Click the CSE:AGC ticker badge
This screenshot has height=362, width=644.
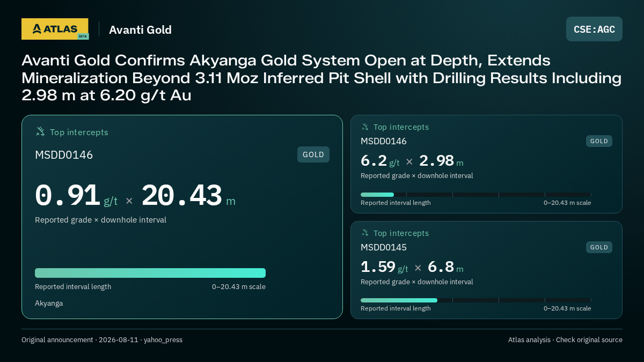click(x=594, y=29)
